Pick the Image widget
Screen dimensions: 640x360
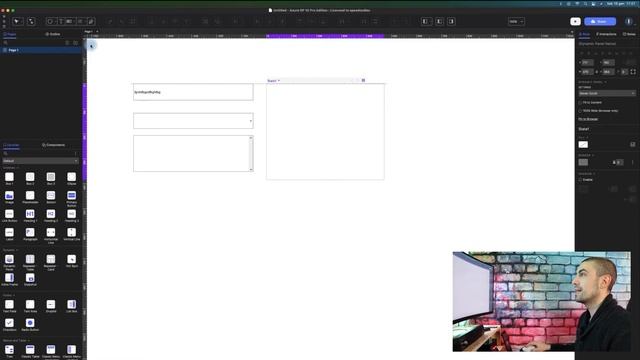click(9, 196)
